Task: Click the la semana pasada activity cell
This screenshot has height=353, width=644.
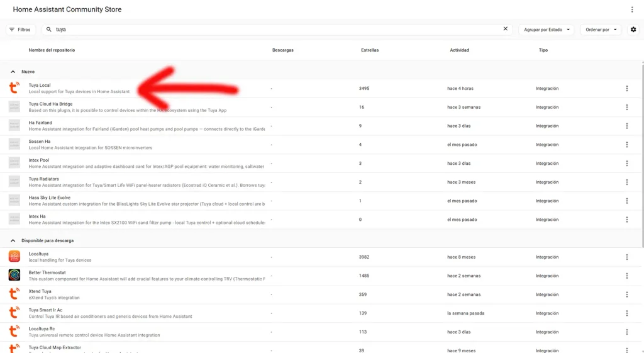Action: tap(466, 313)
